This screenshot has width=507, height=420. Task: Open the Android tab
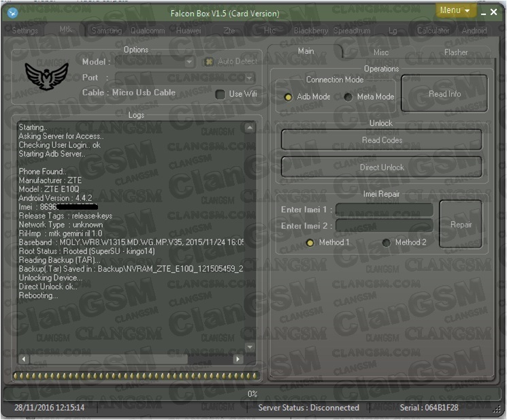click(x=474, y=31)
